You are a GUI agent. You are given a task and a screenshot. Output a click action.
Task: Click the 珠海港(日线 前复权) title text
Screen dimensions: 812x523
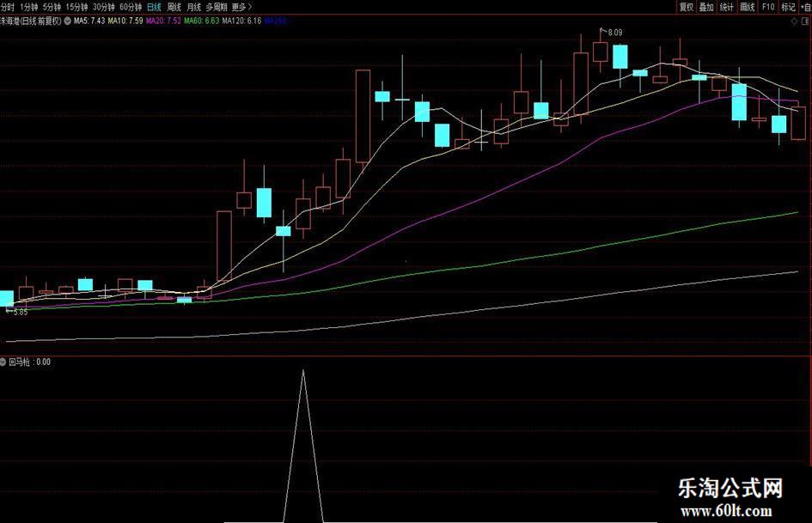pos(31,21)
